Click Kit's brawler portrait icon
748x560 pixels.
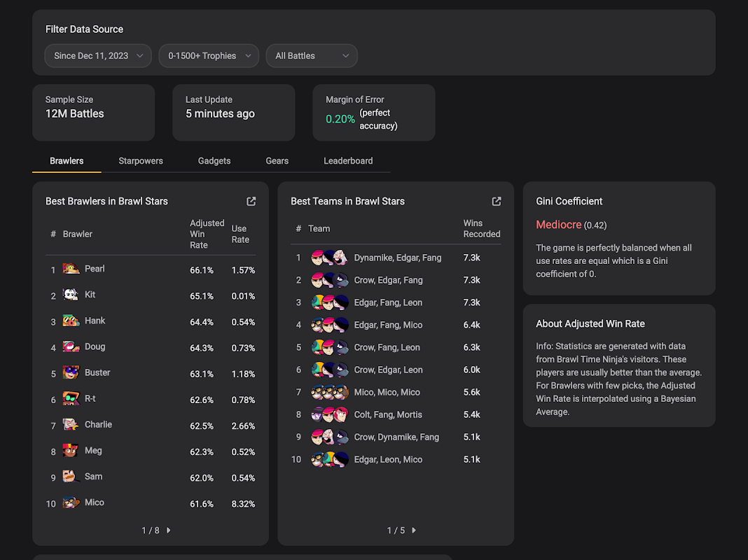pos(71,295)
